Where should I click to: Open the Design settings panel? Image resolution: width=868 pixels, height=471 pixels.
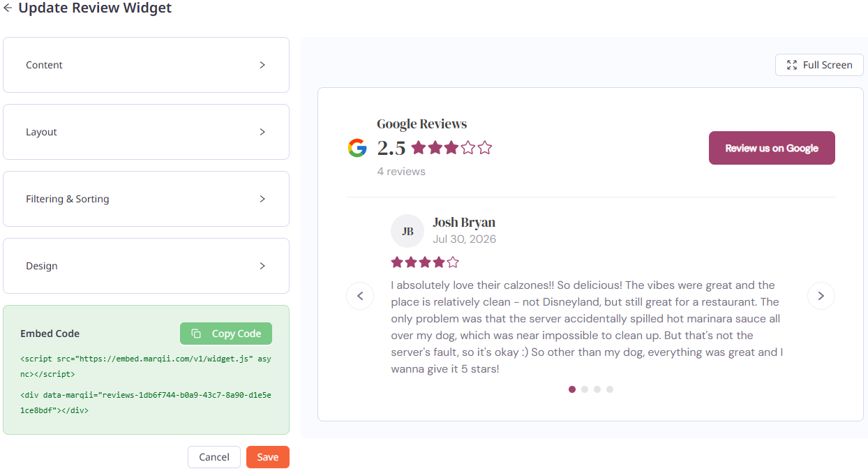click(x=146, y=266)
